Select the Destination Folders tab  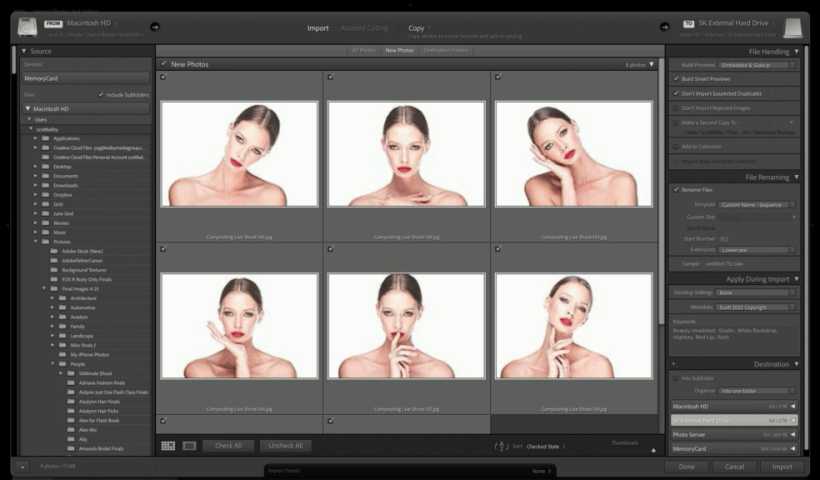pos(446,49)
